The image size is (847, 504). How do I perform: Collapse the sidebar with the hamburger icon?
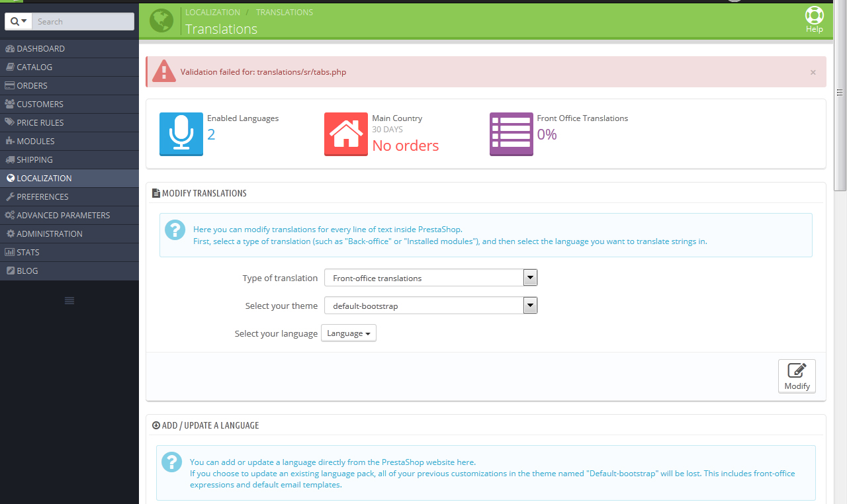(69, 301)
